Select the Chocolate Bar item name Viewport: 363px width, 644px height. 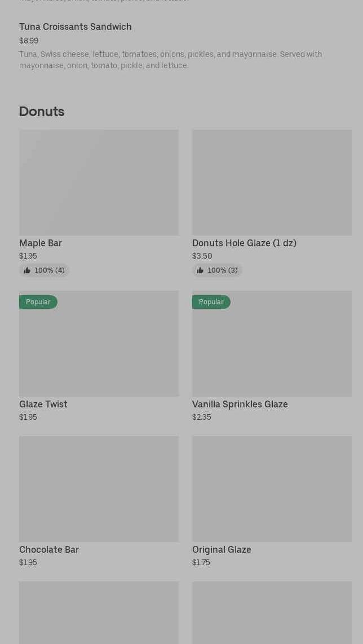pyautogui.click(x=49, y=549)
